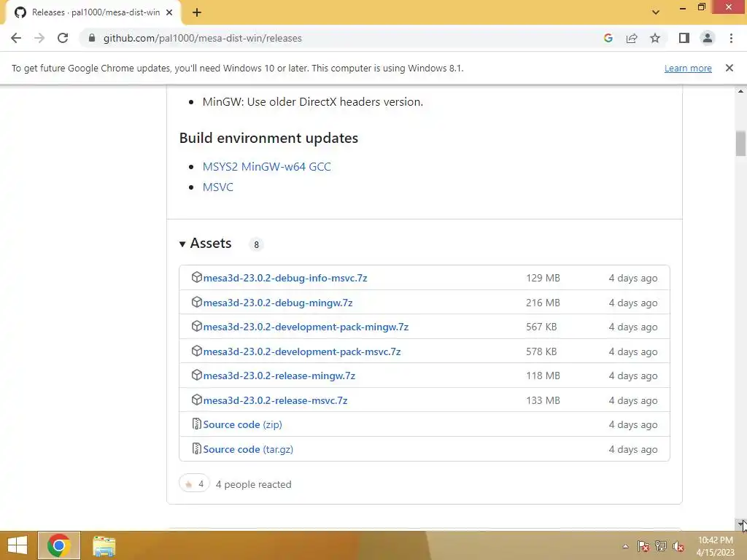Open the Chrome side panel
This screenshot has height=560, width=747.
pyautogui.click(x=684, y=38)
